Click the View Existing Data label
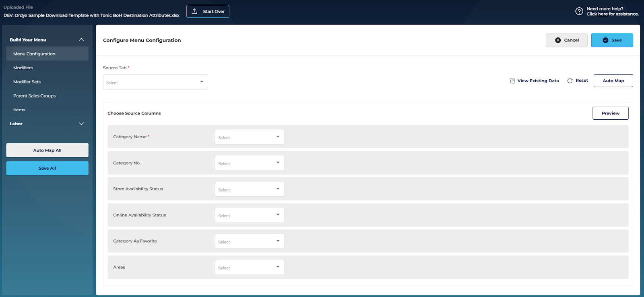 tap(538, 81)
